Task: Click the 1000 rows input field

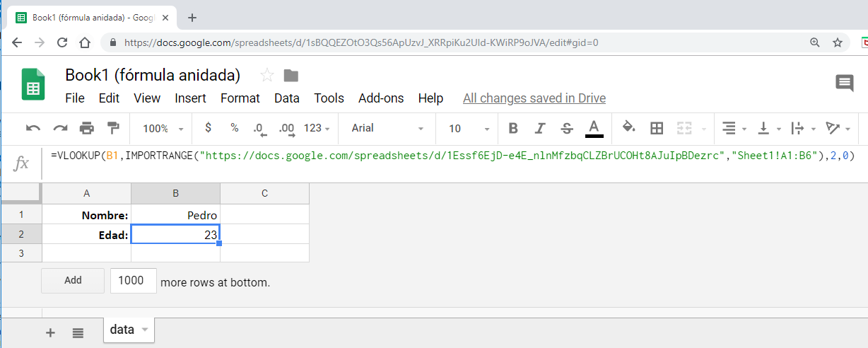Action: click(133, 281)
